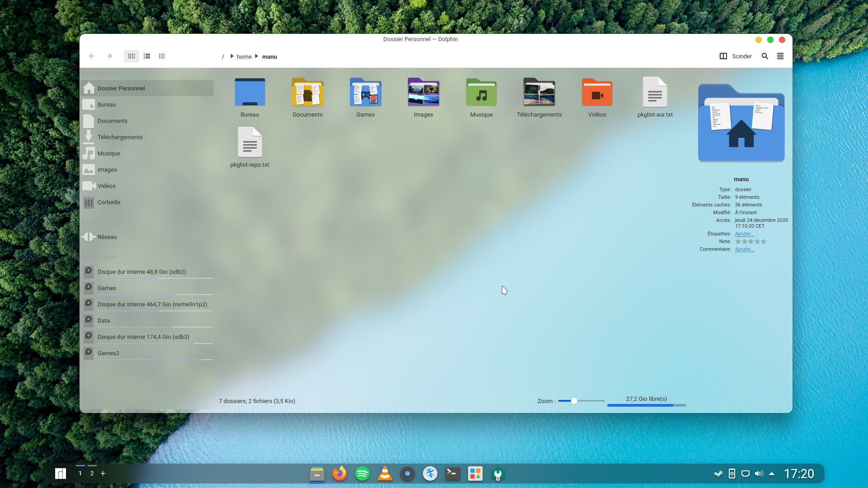The image size is (868, 488).
Task: Expand breadcrumb arrow before home
Action: (x=232, y=56)
